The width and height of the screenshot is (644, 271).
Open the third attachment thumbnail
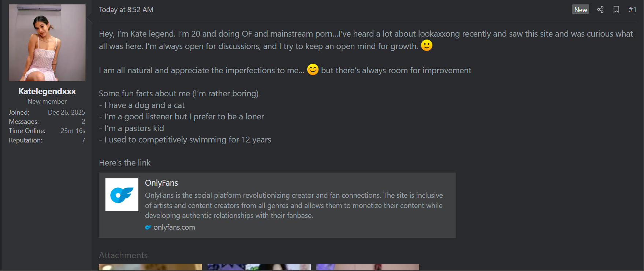pos(368,267)
